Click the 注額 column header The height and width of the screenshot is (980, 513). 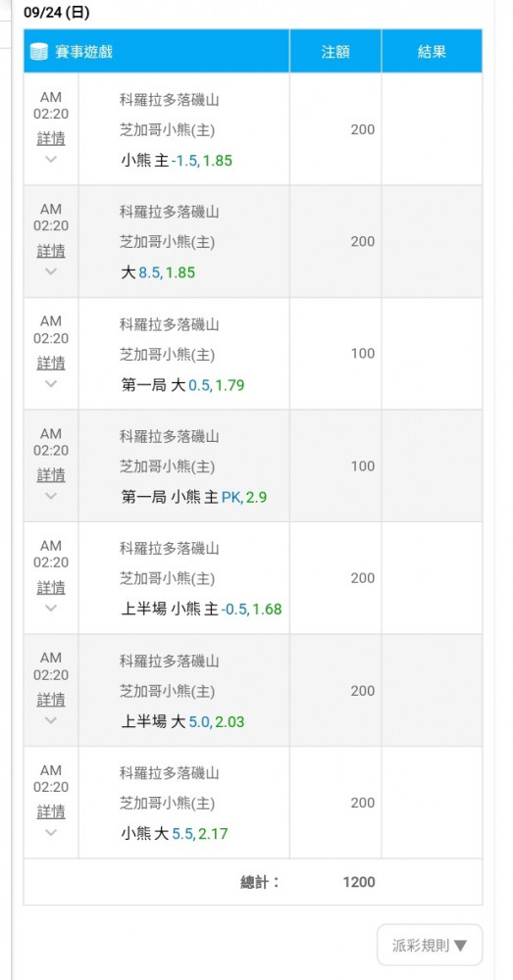click(x=335, y=51)
